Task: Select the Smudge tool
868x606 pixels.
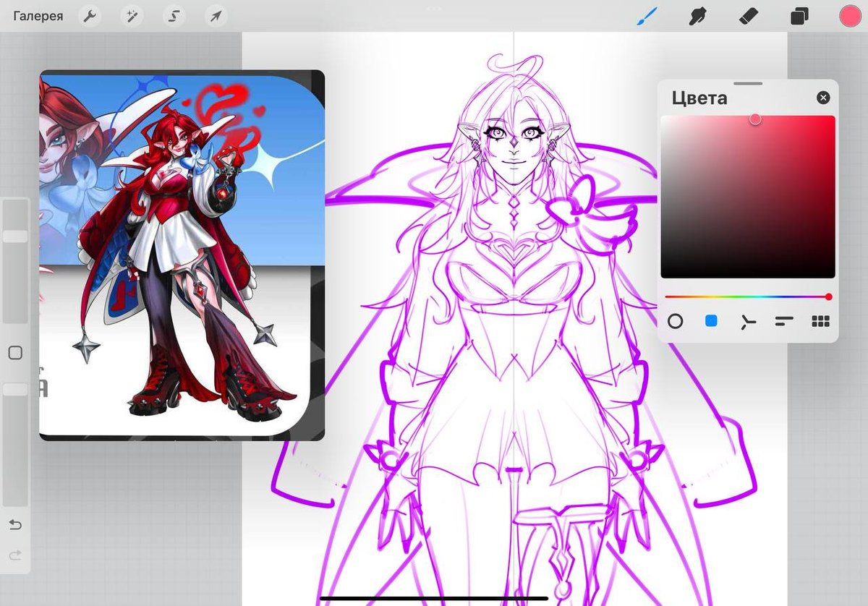Action: point(697,16)
